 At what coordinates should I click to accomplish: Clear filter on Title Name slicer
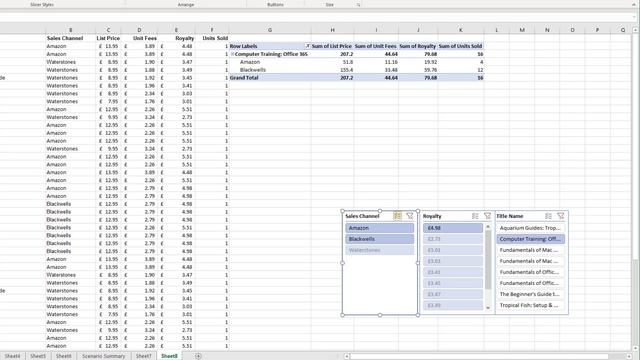click(x=561, y=216)
